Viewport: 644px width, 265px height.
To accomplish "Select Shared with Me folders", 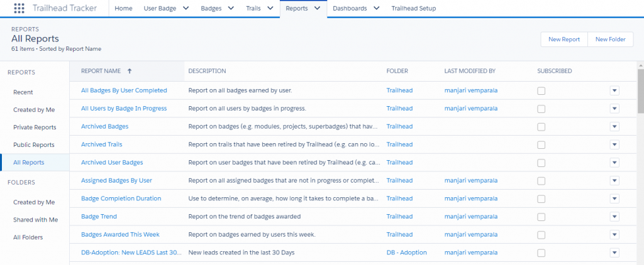I will tap(35, 220).
